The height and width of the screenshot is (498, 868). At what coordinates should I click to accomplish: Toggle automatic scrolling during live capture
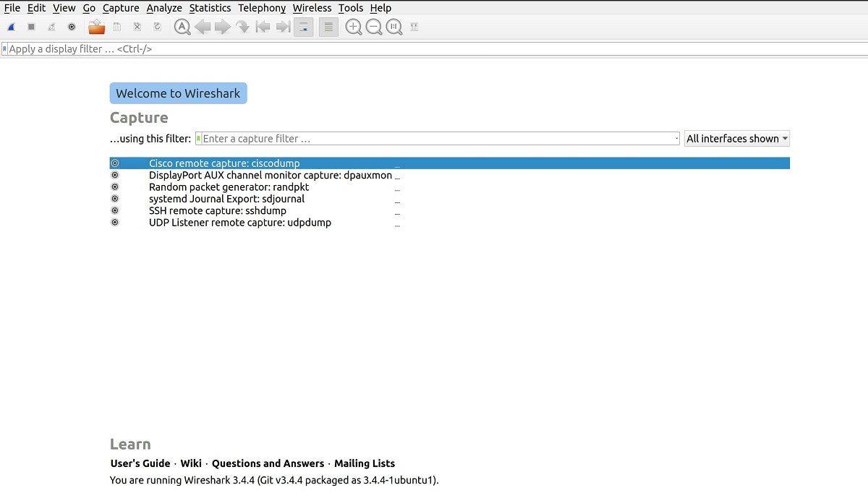[304, 27]
